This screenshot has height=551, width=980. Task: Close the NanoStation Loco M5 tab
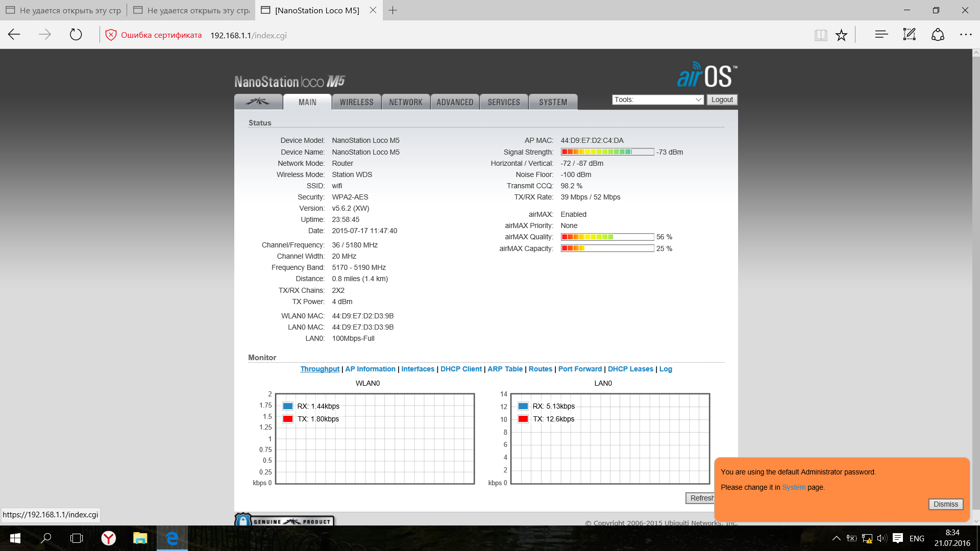[373, 10]
